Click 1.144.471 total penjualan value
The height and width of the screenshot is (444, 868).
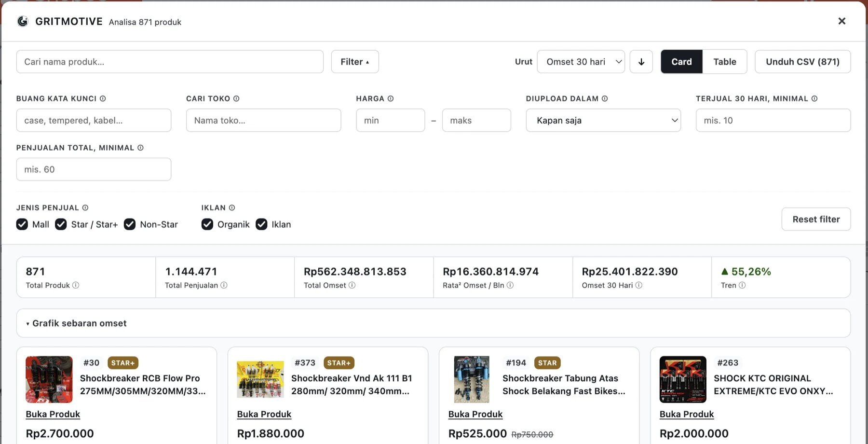click(x=191, y=272)
